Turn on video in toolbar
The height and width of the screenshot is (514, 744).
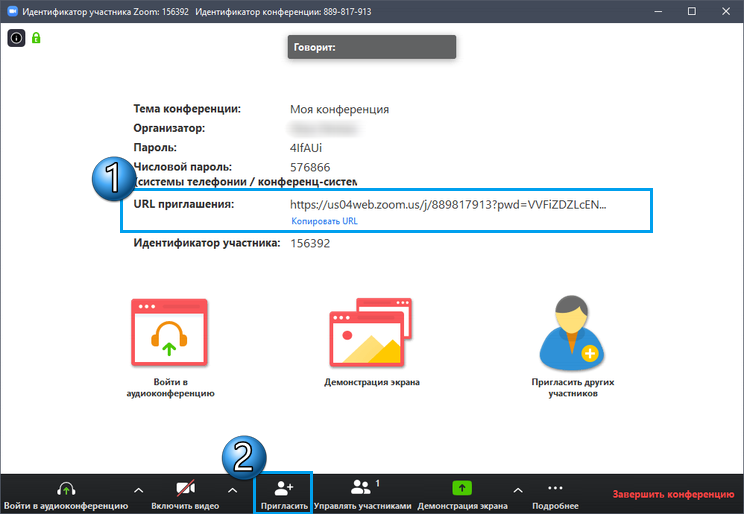pos(185,495)
